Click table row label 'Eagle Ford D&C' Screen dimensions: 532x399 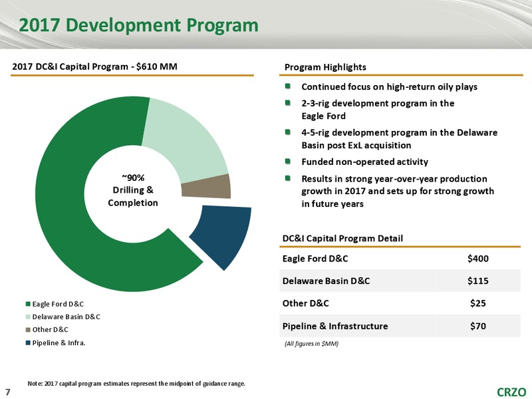[x=315, y=259]
